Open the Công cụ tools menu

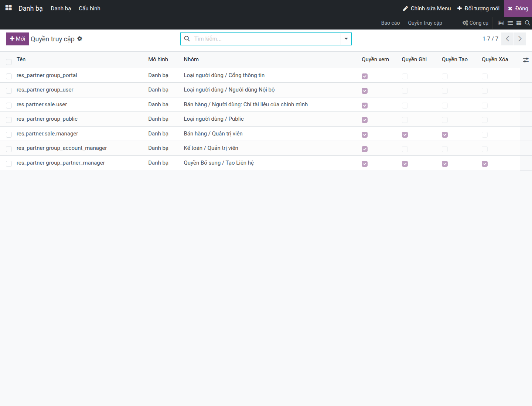(475, 23)
